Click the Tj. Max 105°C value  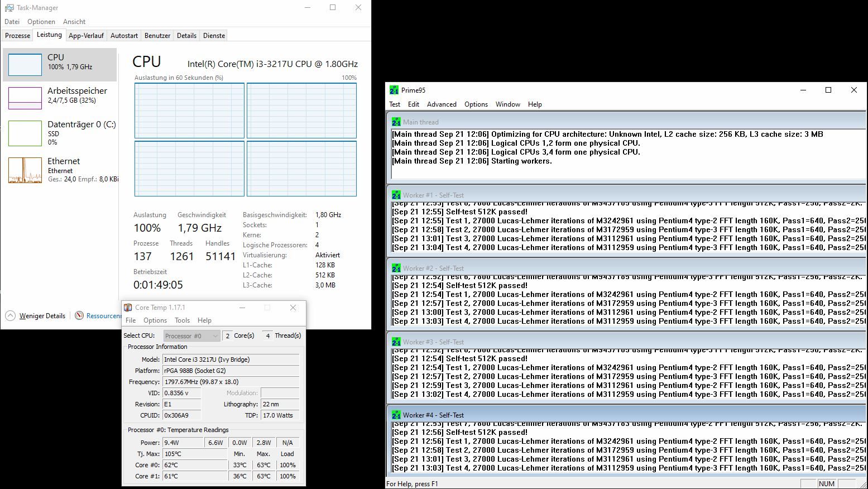point(194,454)
